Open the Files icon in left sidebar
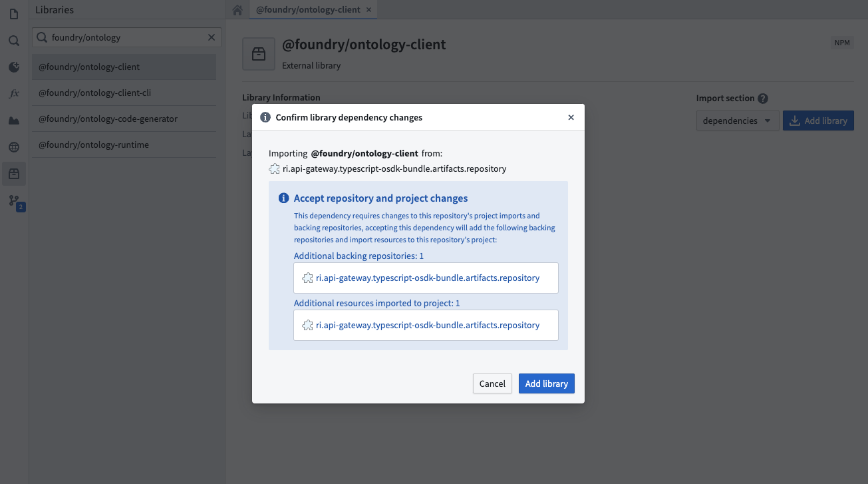The image size is (868, 484). coord(14,14)
